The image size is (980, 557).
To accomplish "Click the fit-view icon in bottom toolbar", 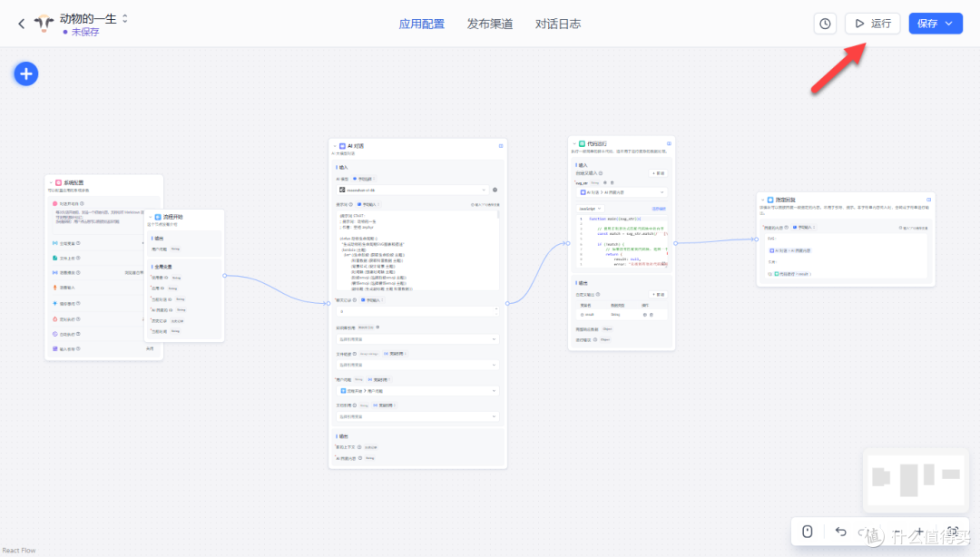I will coord(953,532).
